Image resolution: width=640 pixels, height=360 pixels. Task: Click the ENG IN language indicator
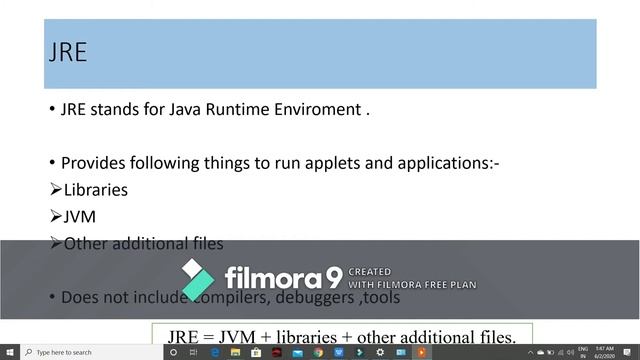tap(583, 353)
